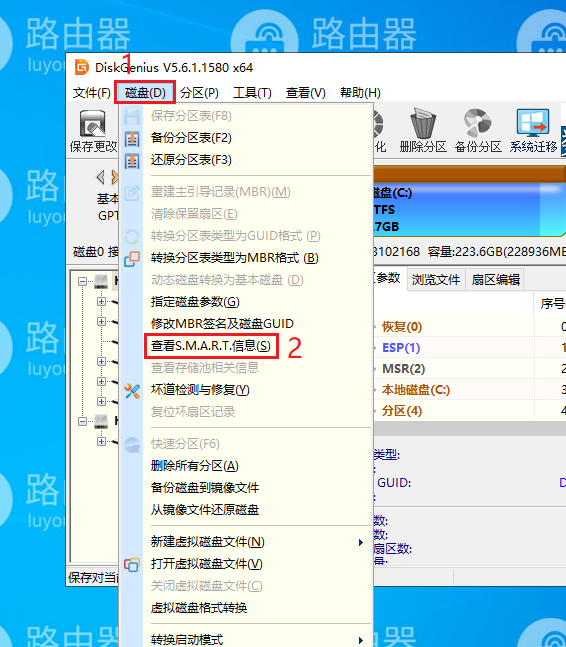Click the 容量:223.6GB disk info text

click(497, 252)
